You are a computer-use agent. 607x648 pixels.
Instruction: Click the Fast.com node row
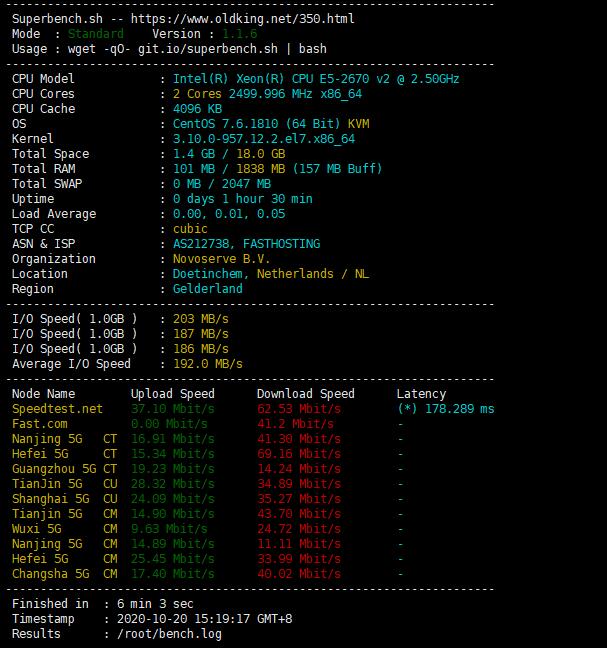tap(207, 424)
